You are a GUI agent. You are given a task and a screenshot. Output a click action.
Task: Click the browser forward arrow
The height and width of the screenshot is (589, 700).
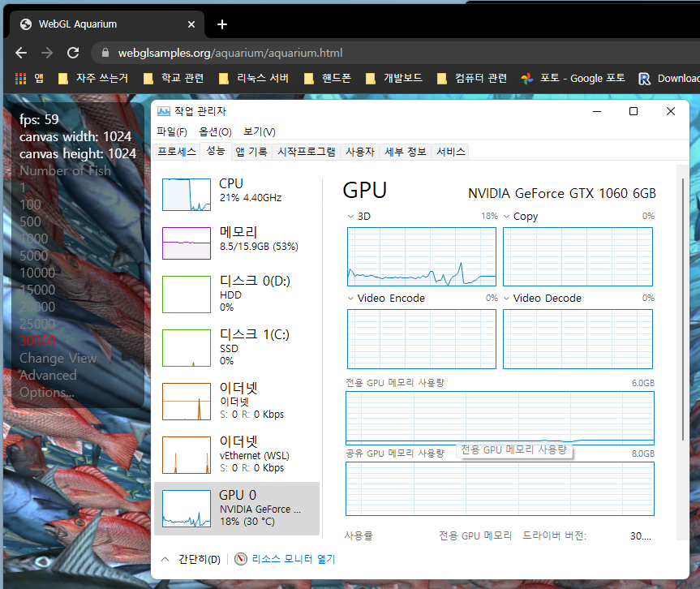coord(47,53)
